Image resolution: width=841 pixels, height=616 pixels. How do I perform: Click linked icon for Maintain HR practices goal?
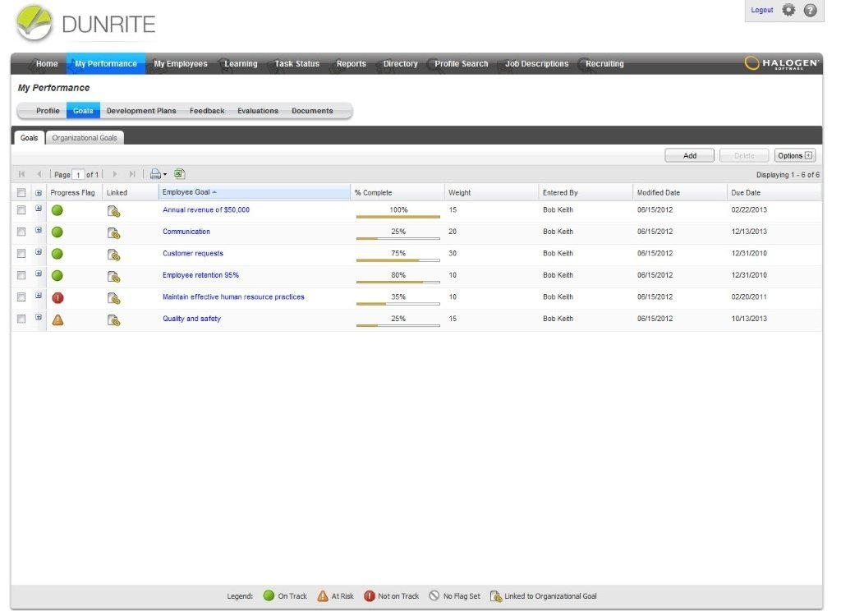(113, 298)
